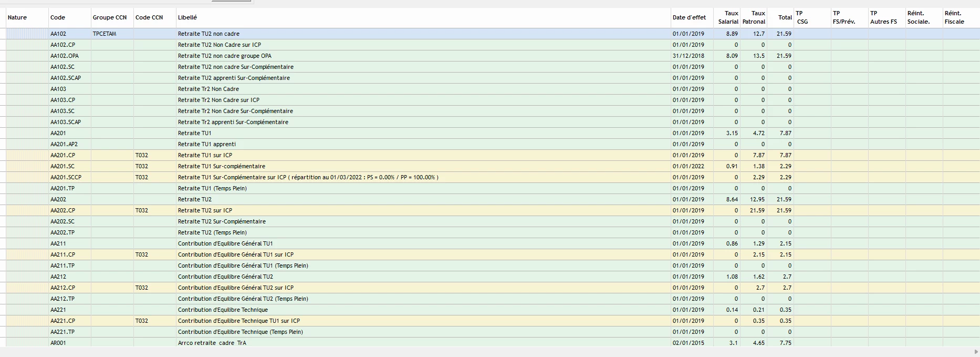
Task: Sort by the Nature column header
Action: pyautogui.click(x=27, y=17)
